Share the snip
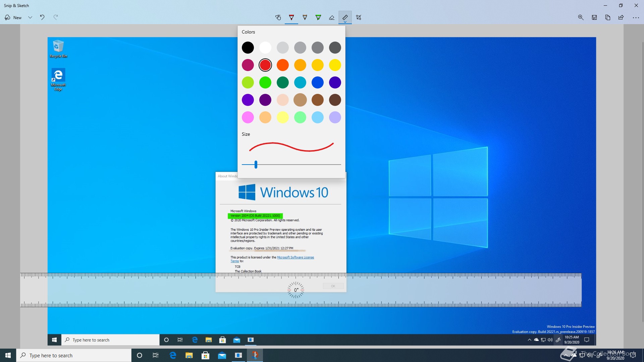 (621, 17)
